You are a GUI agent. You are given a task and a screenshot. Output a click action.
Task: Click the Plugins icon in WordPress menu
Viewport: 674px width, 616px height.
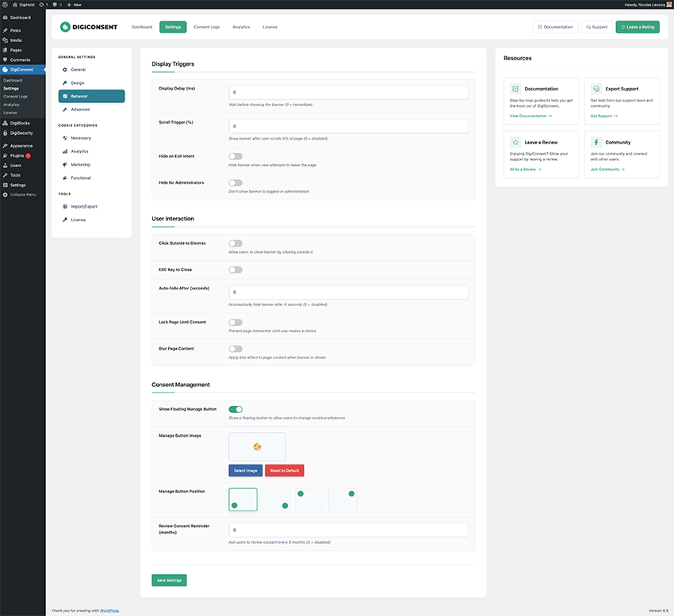(6, 155)
